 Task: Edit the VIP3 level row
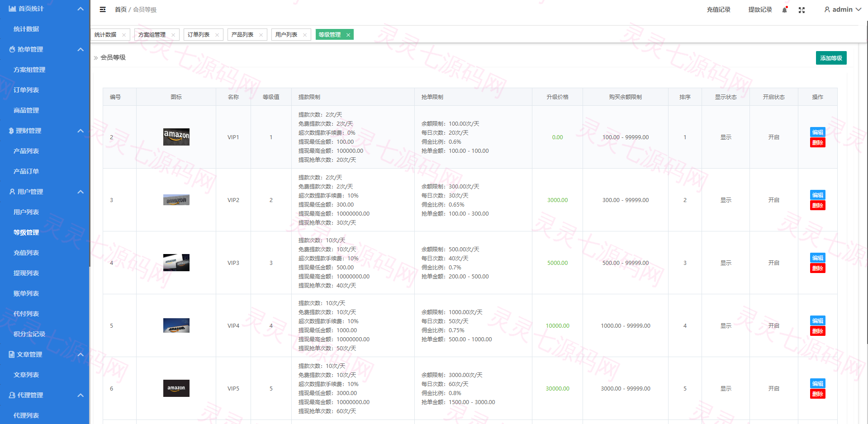[817, 258]
